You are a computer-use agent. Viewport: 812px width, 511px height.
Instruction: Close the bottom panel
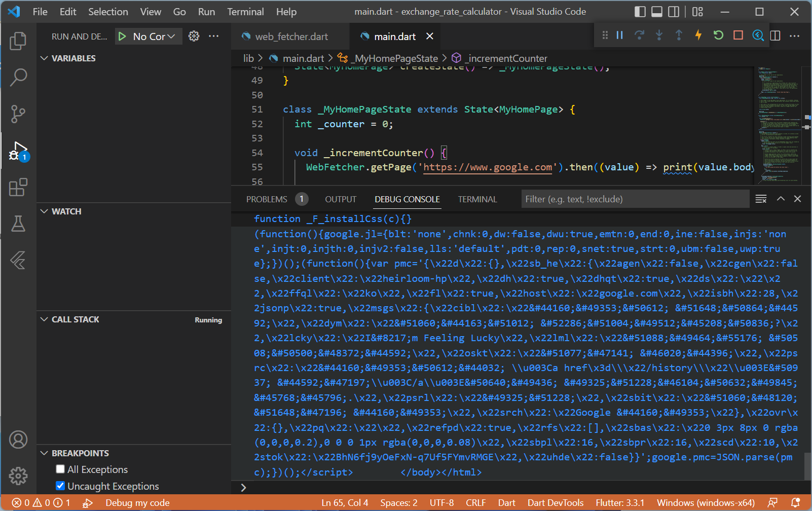[x=797, y=199]
